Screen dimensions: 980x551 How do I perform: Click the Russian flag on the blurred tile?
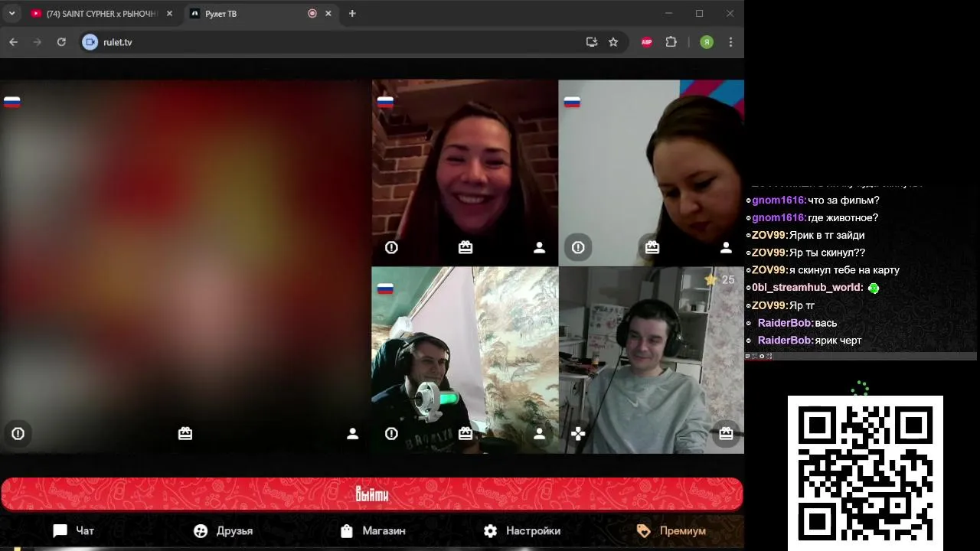tap(11, 102)
